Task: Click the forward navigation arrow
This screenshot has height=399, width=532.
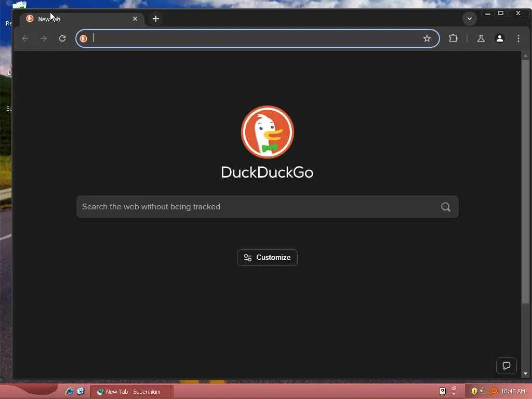Action: click(44, 38)
